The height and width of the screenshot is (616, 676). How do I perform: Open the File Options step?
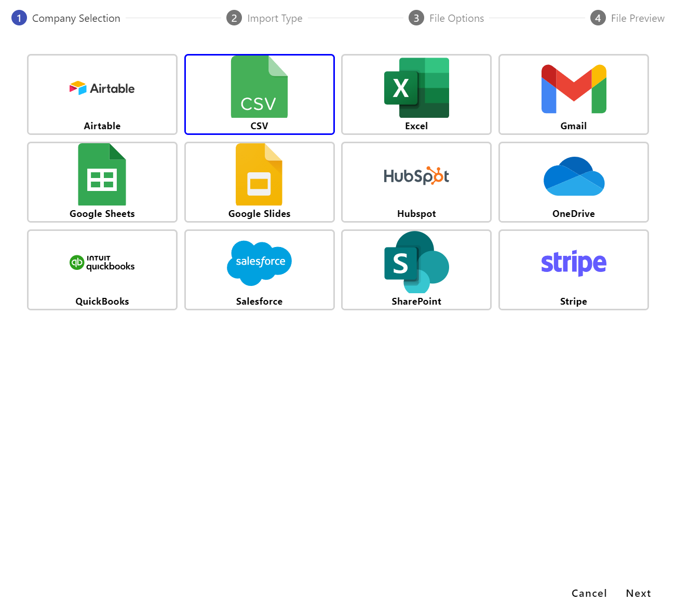(456, 18)
